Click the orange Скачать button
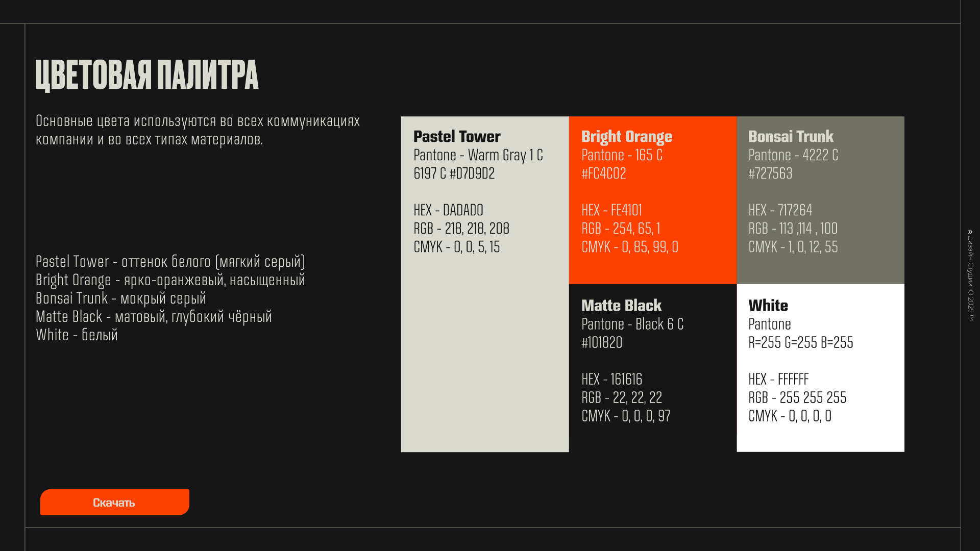 [114, 503]
